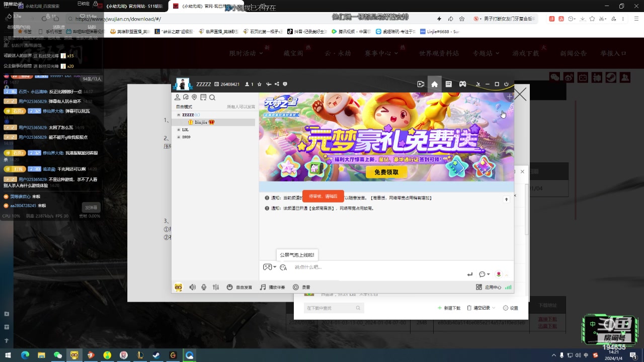Click the headset icon in YY sidebar toolbar
Image resolution: width=644 pixels, height=362 pixels.
(x=186, y=98)
